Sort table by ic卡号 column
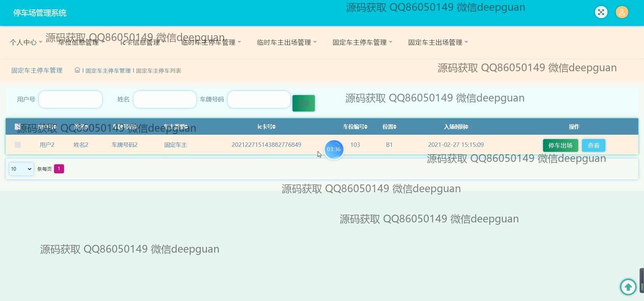644x301 pixels. [x=266, y=127]
